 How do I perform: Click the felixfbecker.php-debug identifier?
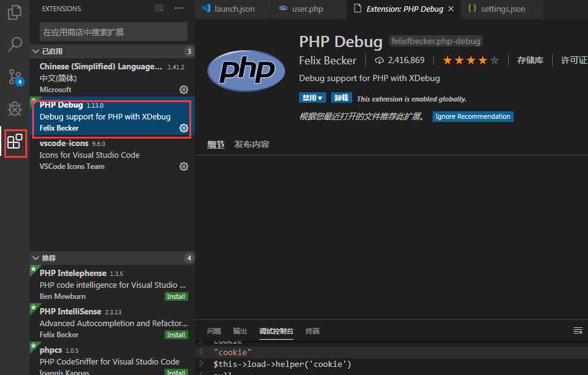click(436, 41)
